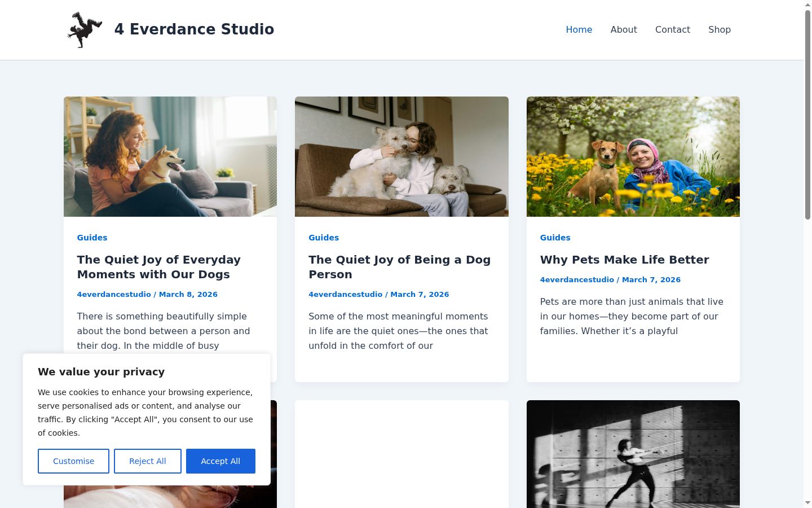This screenshot has height=508, width=812.
Task: Open Why Pets Make Life Better article
Action: coord(624,260)
